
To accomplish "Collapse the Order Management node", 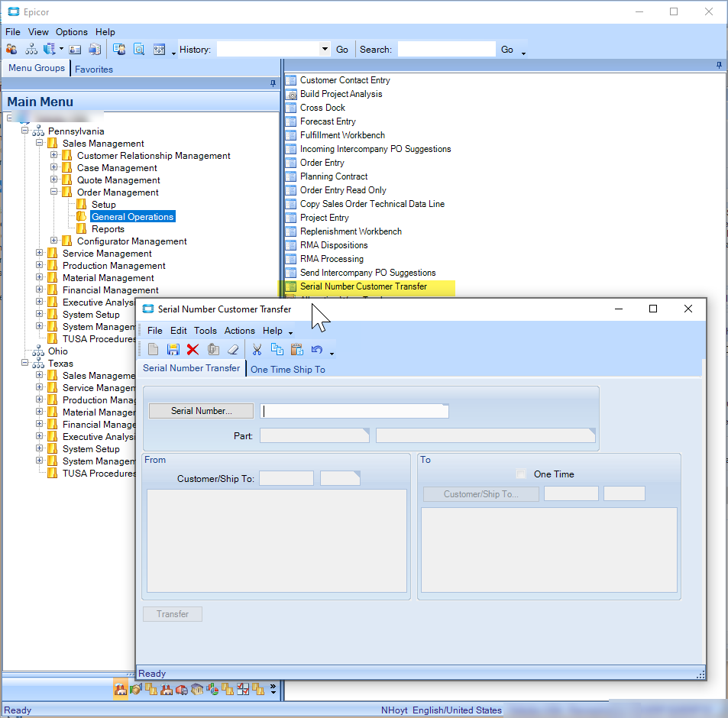I will [x=54, y=191].
